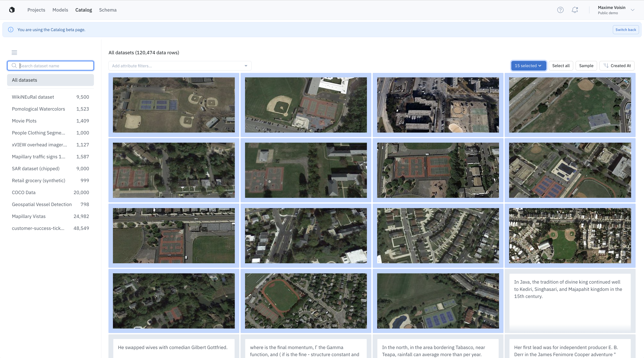This screenshot has width=644, height=358.
Task: Open the xVIEW overhead imager... dataset
Action: pos(50,145)
